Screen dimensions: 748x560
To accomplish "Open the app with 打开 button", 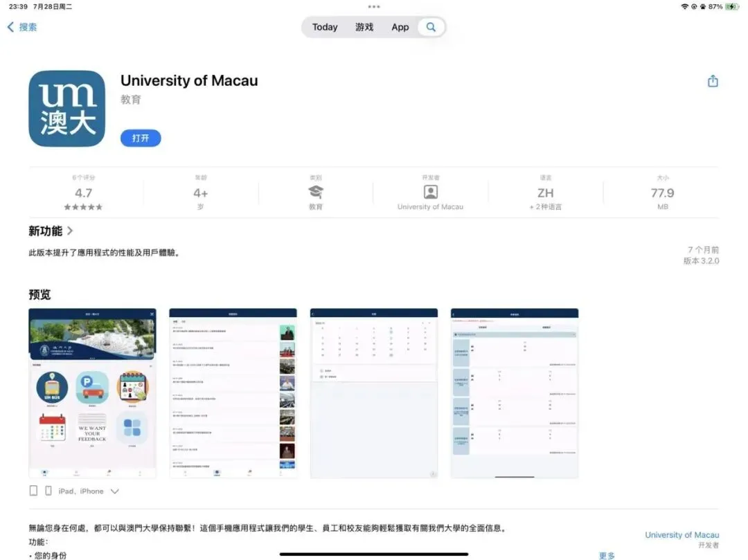I will click(x=141, y=138).
